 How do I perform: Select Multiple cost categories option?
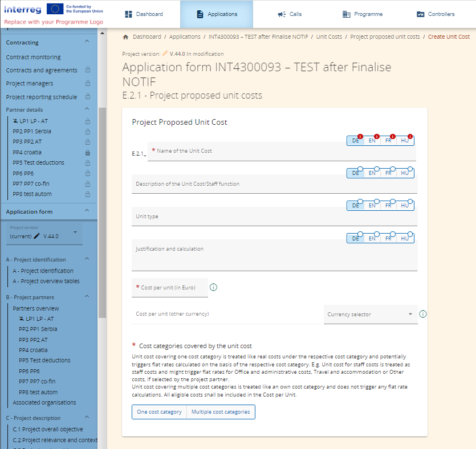pos(221,412)
